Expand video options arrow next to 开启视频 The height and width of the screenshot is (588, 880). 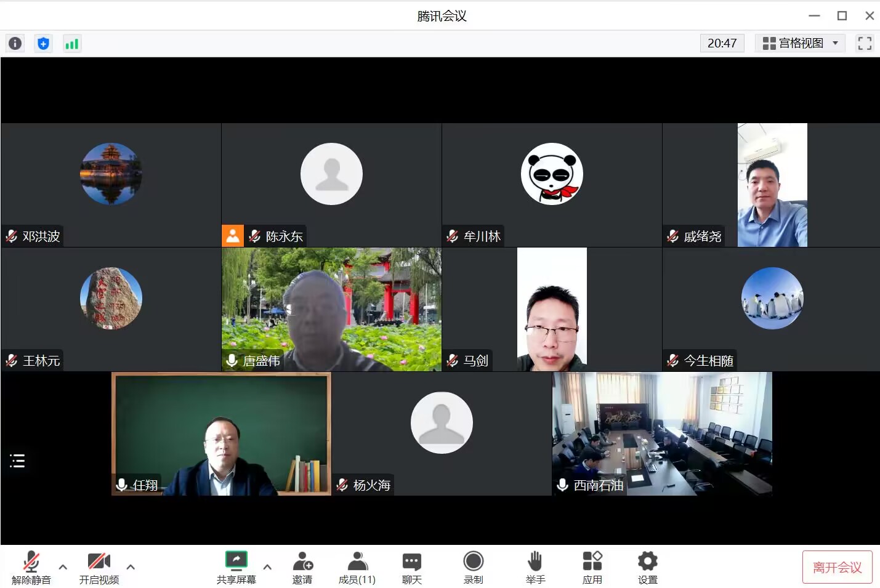click(131, 566)
